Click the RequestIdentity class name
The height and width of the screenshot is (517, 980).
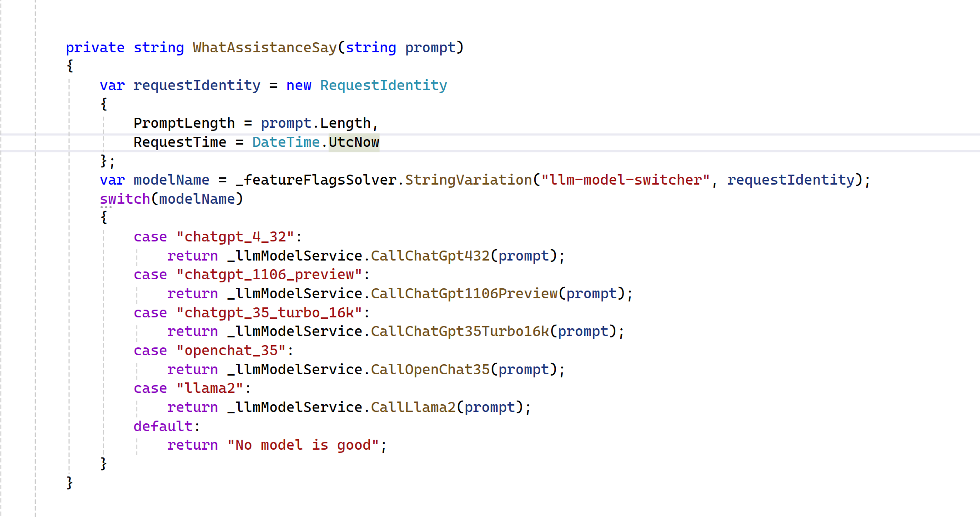(383, 85)
